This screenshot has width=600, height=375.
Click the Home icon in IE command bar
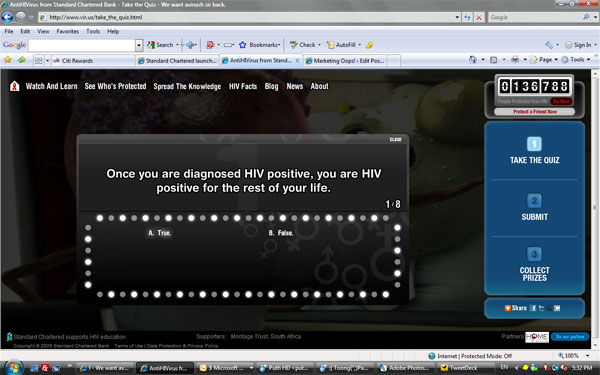tap(473, 60)
